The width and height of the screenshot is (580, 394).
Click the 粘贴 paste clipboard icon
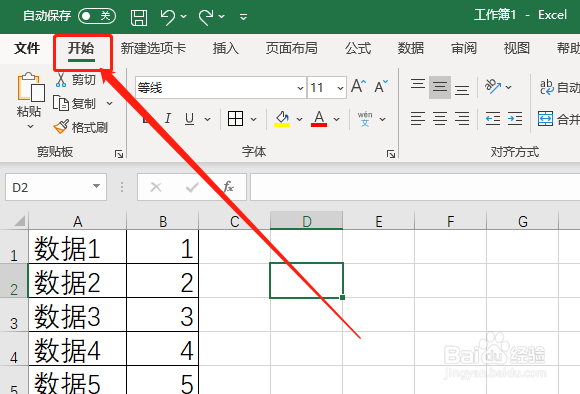(x=30, y=87)
